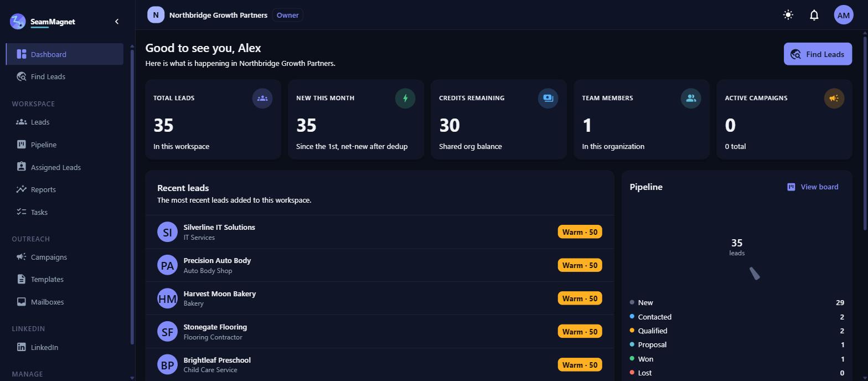Click the BP avatar for Brightleaf
Viewport: 868px width, 381px height.
[x=167, y=365]
